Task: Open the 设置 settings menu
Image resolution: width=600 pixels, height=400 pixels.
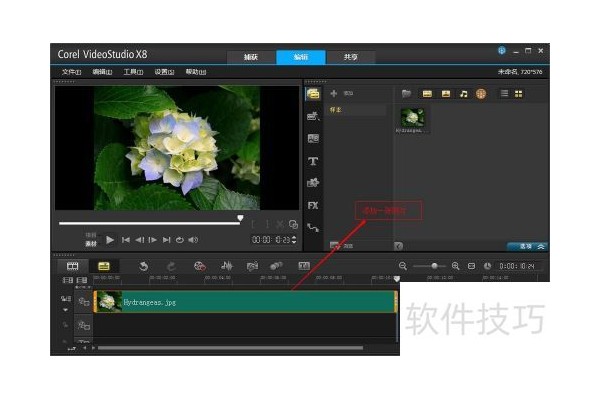Action: [x=164, y=72]
